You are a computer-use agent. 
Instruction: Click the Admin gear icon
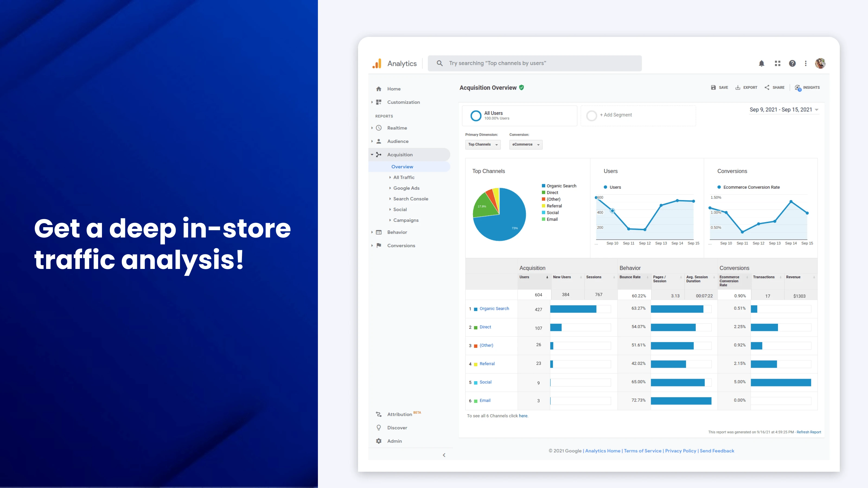click(x=379, y=441)
